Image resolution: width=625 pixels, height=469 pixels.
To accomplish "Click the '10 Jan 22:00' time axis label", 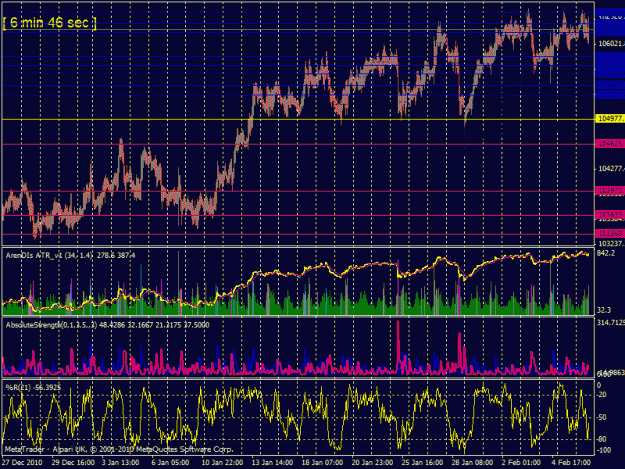I will tap(222, 462).
